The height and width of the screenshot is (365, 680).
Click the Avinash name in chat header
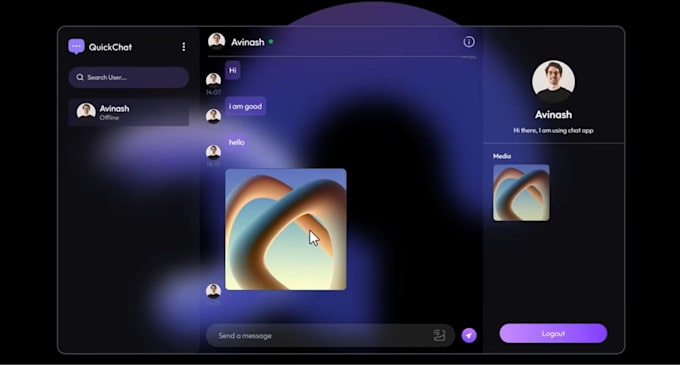248,42
